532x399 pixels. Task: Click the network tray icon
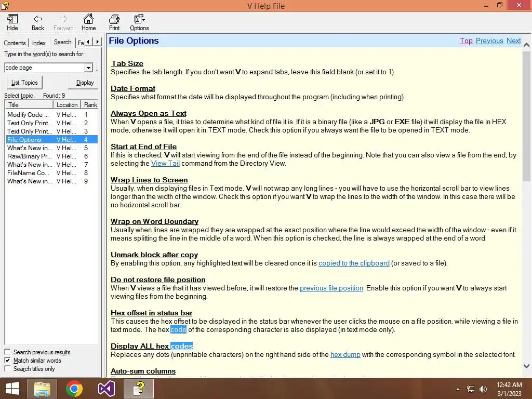pyautogui.click(x=471, y=389)
